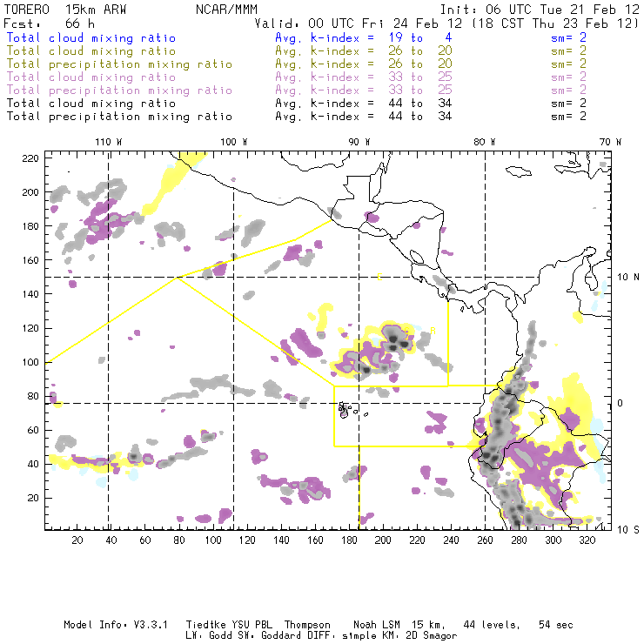Click the '120' tick label on vertical axis
Screen dimensions: 644x644
coord(30,329)
